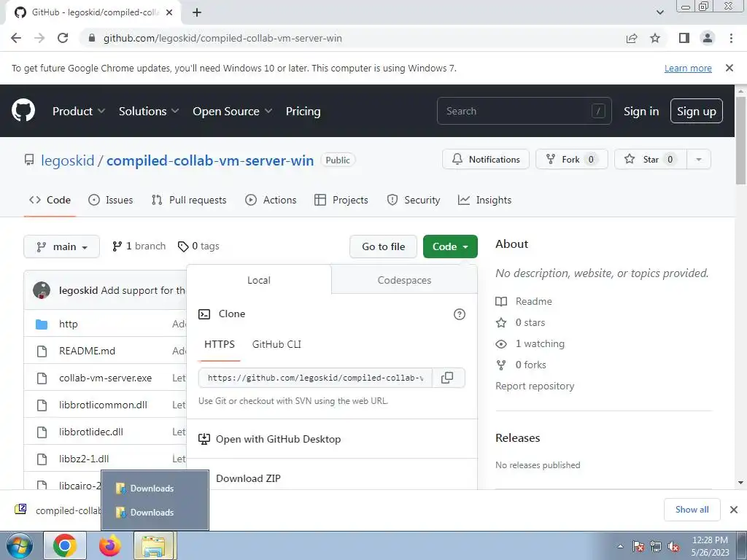This screenshot has width=747, height=560.
Task: Click the GitHub octocat logo
Action: pyautogui.click(x=23, y=111)
